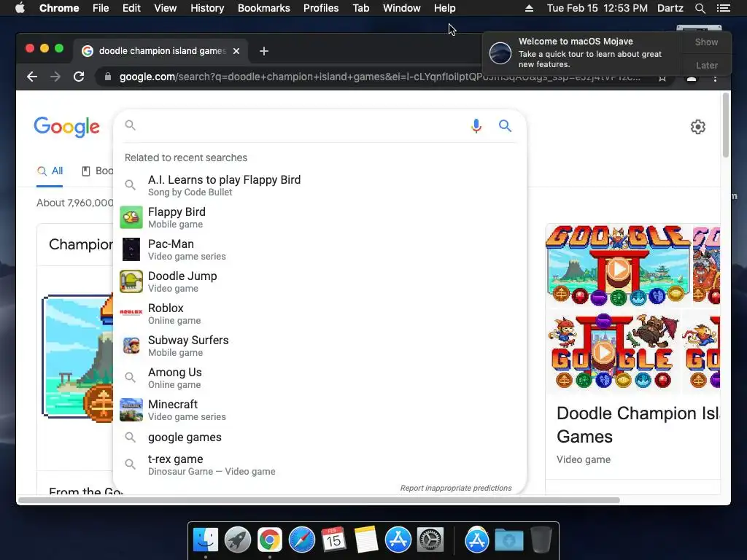Open the Bookmarks menu
Screen dimensions: 747x560
[x=264, y=8]
